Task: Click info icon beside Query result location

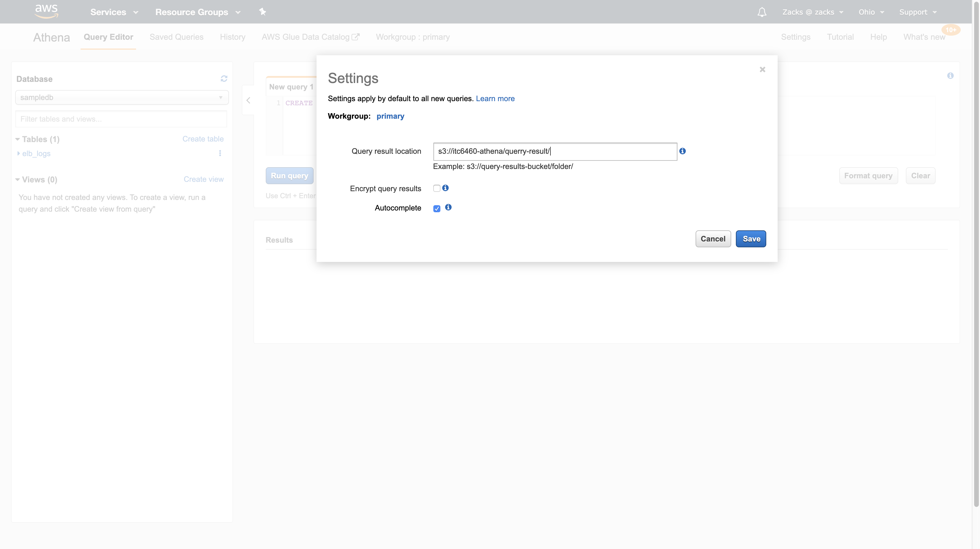Action: (682, 151)
